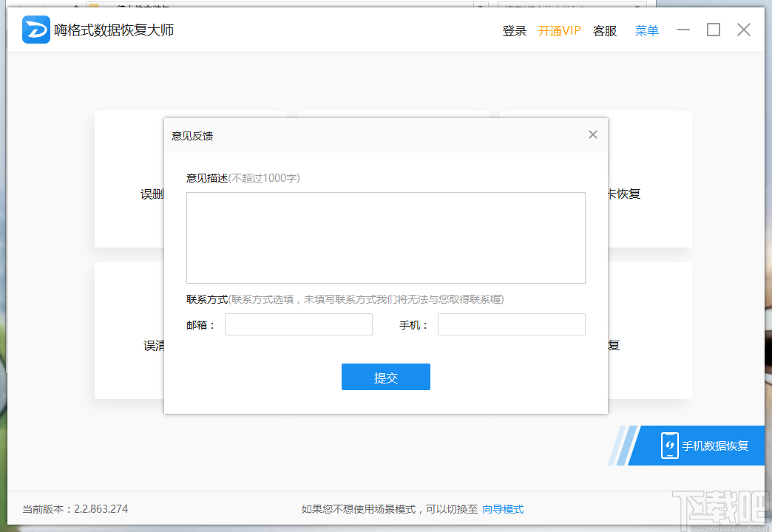Open the 开通VIP option

tap(559, 30)
